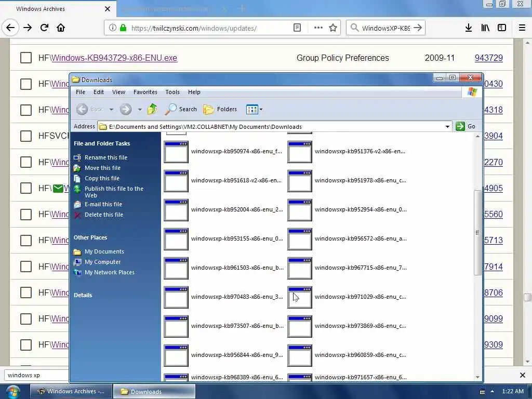
Task: Open Firefox downloads arrow panel
Action: click(x=468, y=28)
